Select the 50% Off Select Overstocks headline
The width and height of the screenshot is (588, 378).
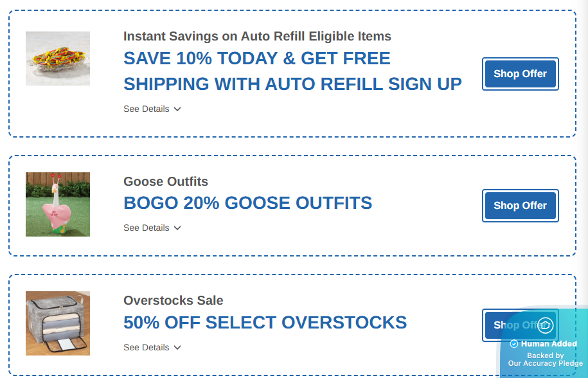265,322
